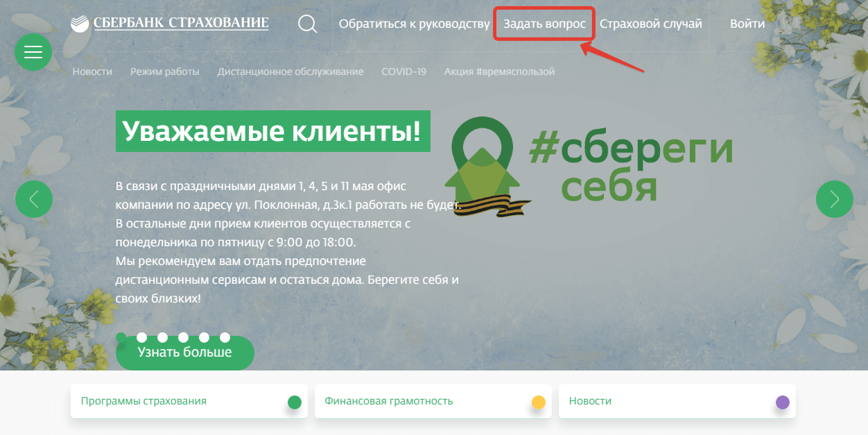This screenshot has width=868, height=435.
Task: Advance to next slide arrow
Action: click(835, 199)
